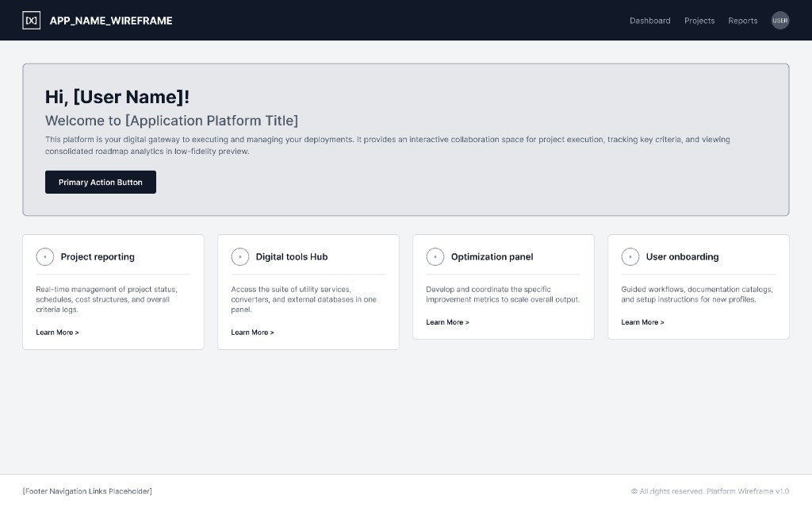This screenshot has width=812, height=508.
Task: Select the 'Optimization panel' card heading
Action: [x=492, y=256]
